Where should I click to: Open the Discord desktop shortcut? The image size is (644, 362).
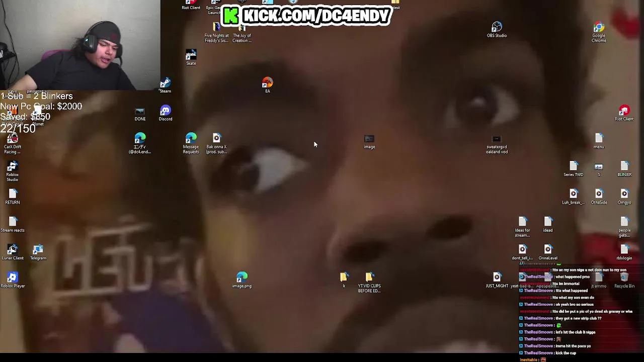[166, 113]
